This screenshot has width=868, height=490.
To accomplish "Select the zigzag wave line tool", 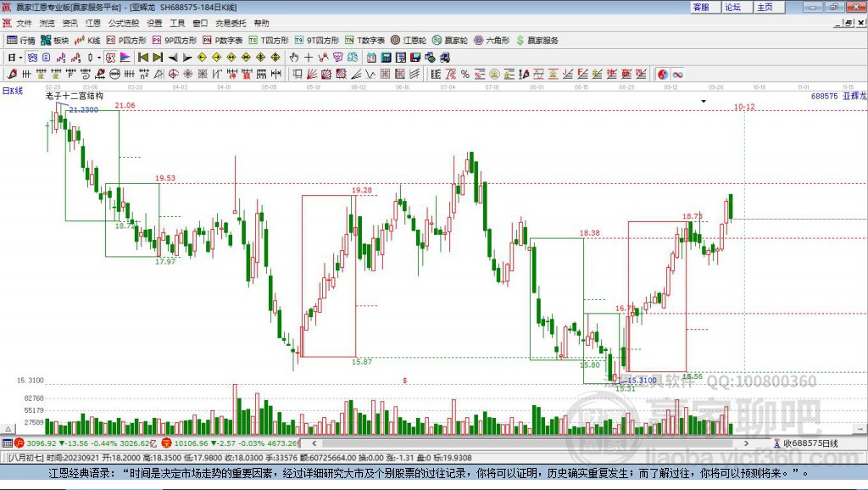I will pos(370,75).
